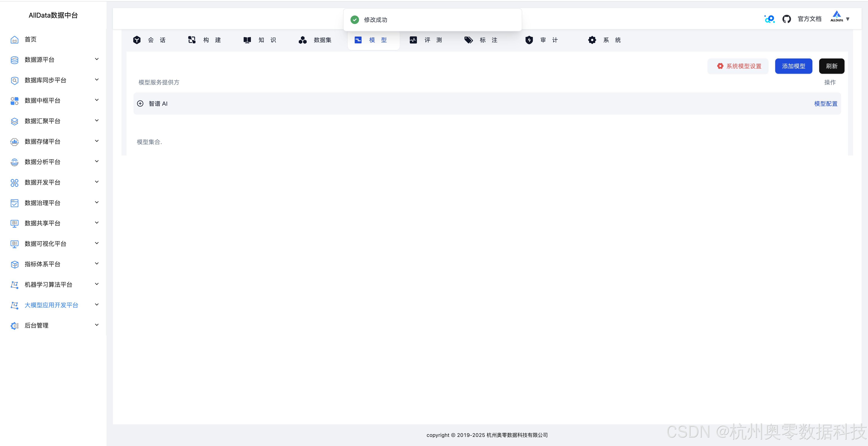Click the home icon in sidebar
Image resolution: width=868 pixels, height=446 pixels.
[15, 40]
